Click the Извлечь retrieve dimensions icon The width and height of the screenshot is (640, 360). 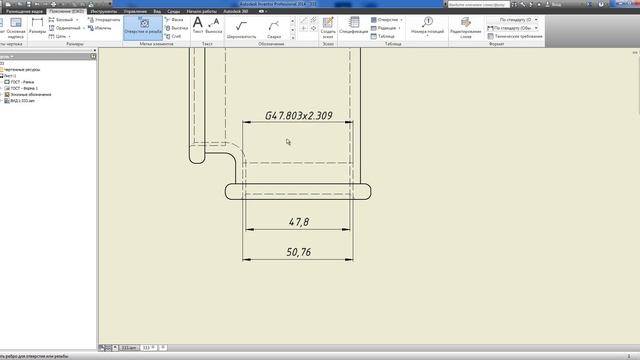click(x=91, y=28)
